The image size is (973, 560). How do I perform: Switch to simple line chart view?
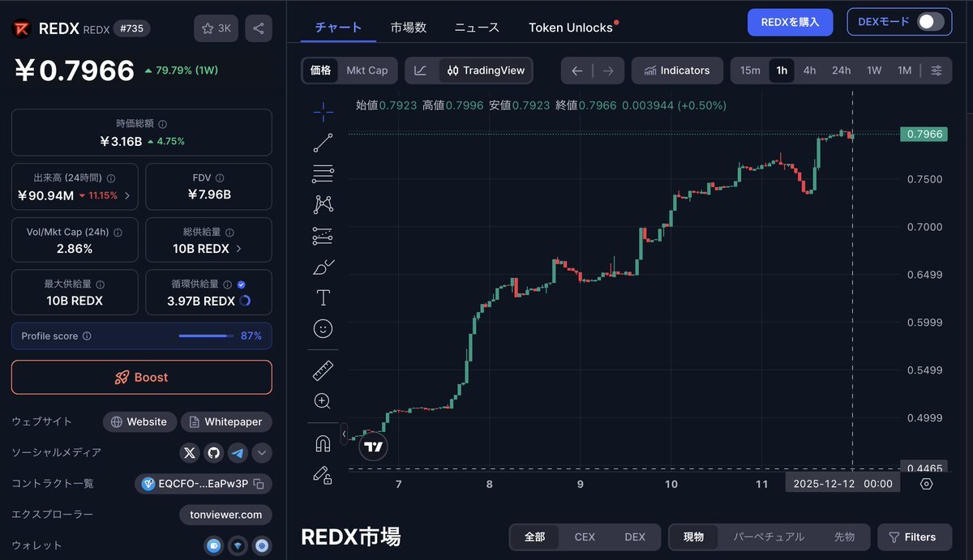point(420,71)
